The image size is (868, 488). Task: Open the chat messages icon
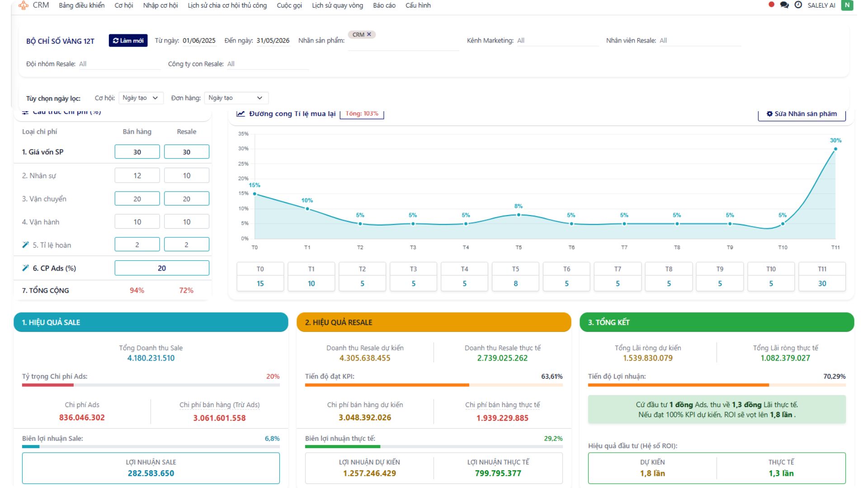click(x=784, y=5)
